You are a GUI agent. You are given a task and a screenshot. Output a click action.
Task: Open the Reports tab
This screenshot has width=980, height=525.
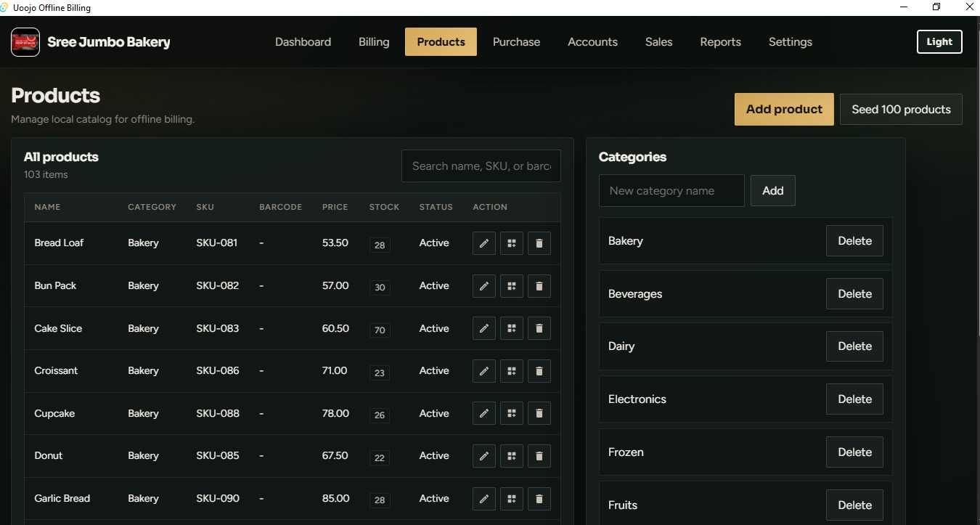tap(720, 42)
